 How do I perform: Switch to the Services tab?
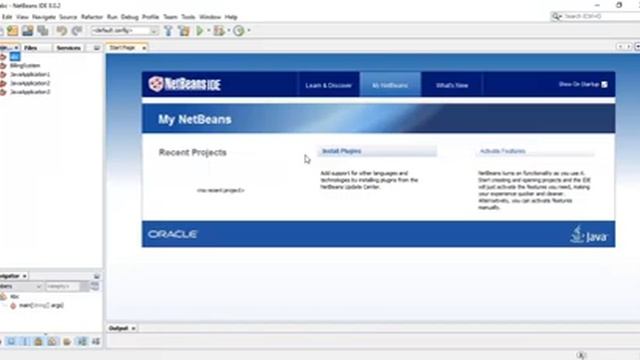(x=69, y=48)
